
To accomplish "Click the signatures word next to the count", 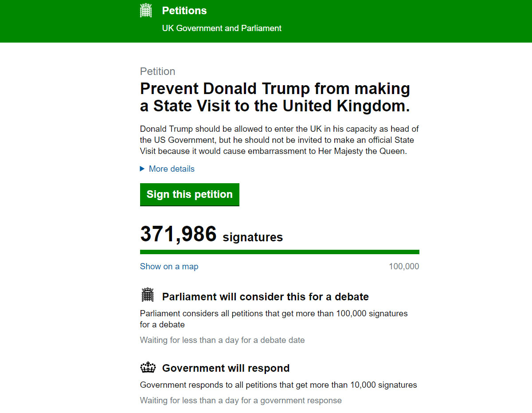I will tap(253, 237).
